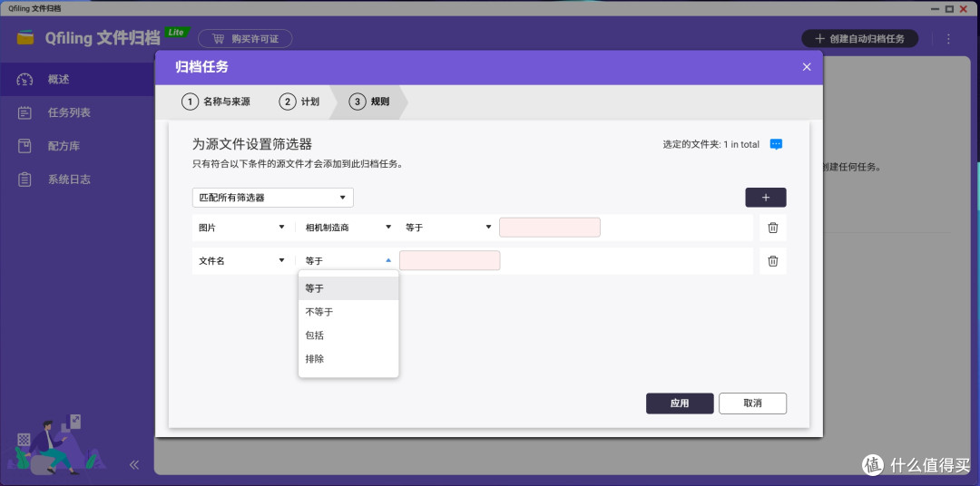Select 不等于 option in dropdown list
This screenshot has width=980, height=486.
[348, 312]
